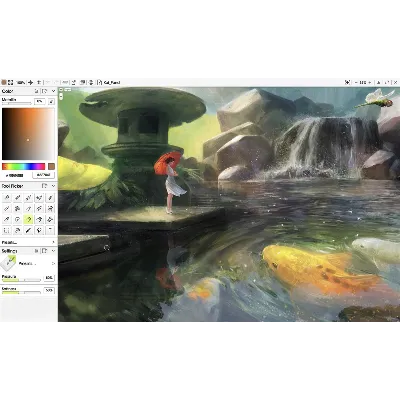
Task: Click the fit-to-screen icon beside the top color swatch
Action: pos(11,82)
